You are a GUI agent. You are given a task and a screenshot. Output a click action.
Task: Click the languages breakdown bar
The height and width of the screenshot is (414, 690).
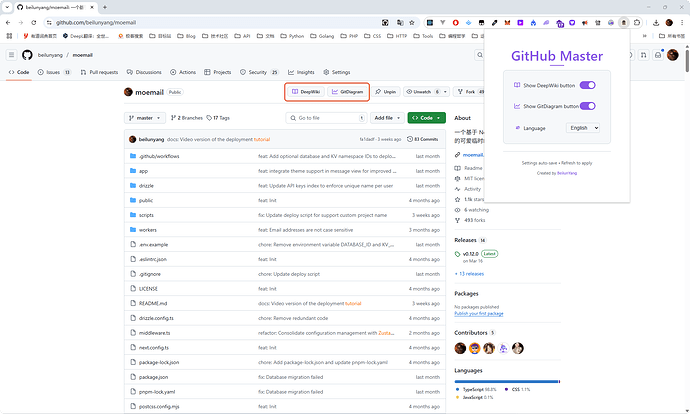click(507, 381)
